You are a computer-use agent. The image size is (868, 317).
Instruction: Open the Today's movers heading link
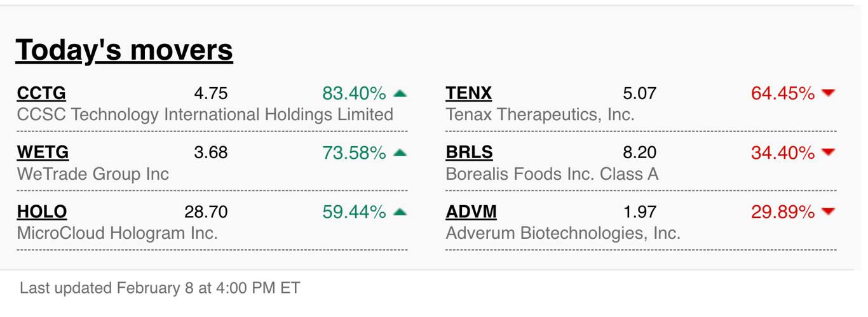click(124, 50)
